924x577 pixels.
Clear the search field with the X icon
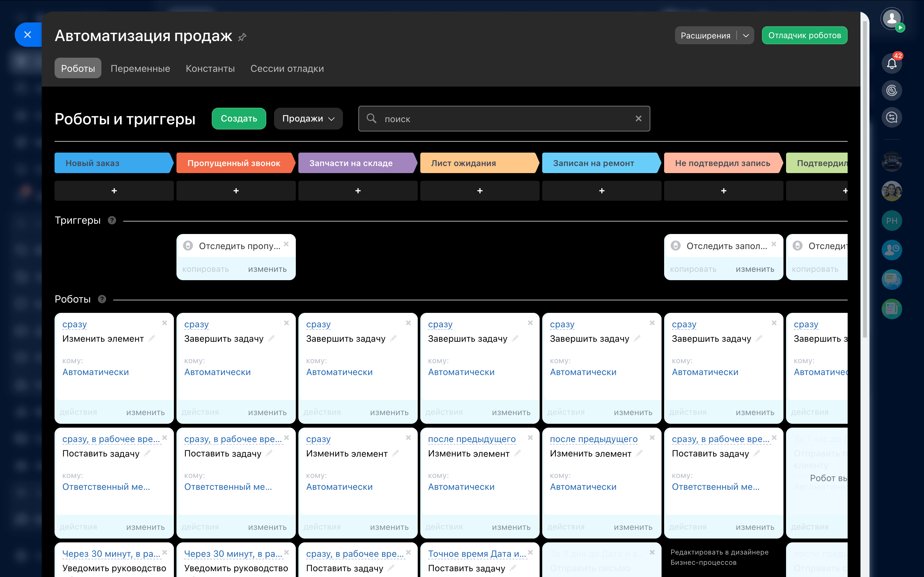pos(638,119)
